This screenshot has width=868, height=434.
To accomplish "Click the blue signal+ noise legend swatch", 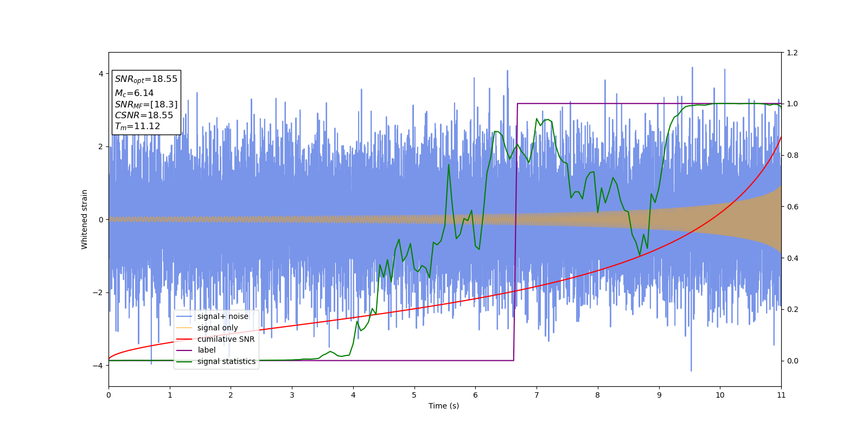I will point(184,317).
